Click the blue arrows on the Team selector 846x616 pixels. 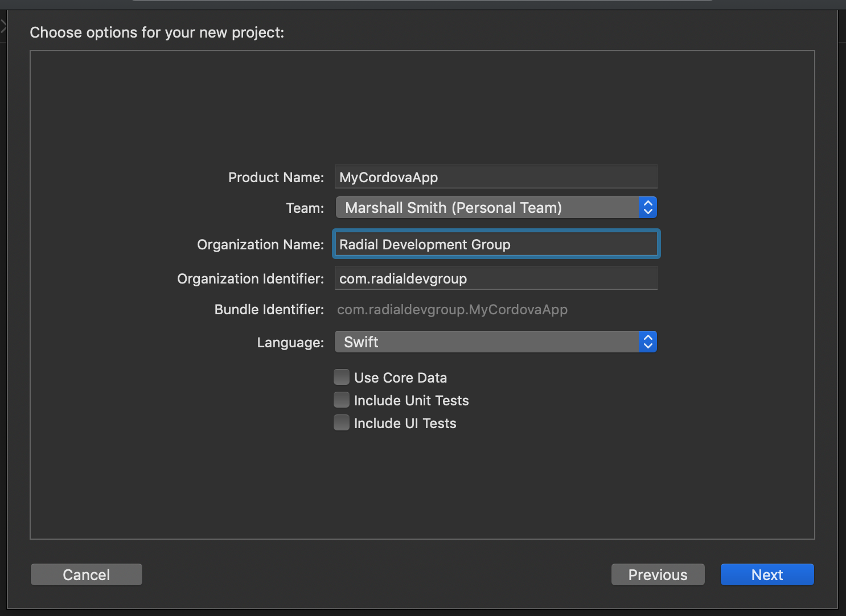647,208
